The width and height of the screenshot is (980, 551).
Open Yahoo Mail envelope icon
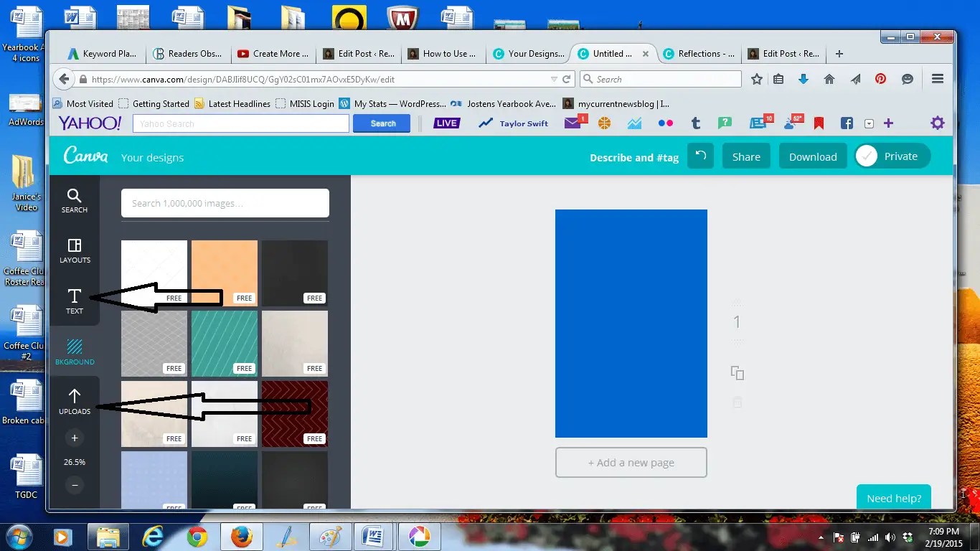coord(573,123)
